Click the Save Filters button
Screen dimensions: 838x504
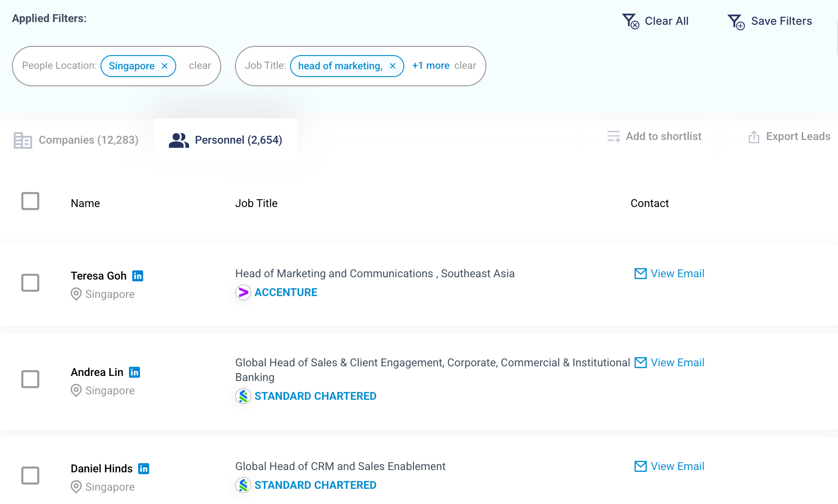pyautogui.click(x=770, y=21)
